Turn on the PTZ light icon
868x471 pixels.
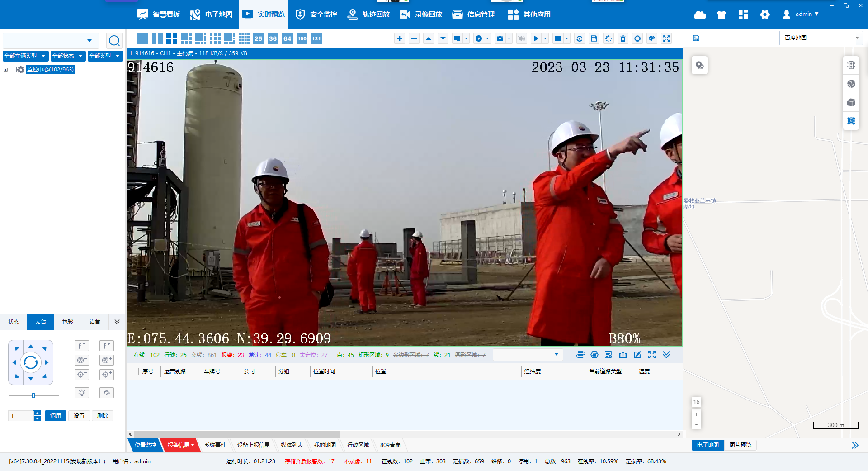pos(82,393)
